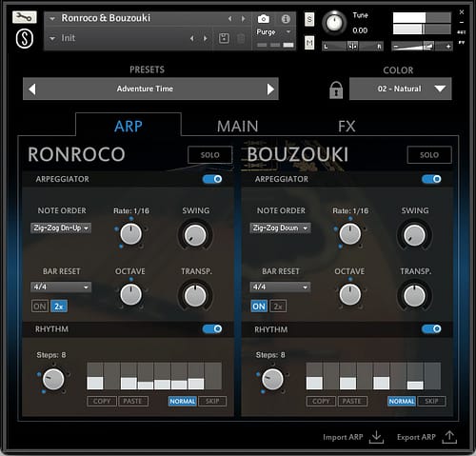Click first step bar in Ronroco rhythm
476x456 pixels.
[95, 376]
